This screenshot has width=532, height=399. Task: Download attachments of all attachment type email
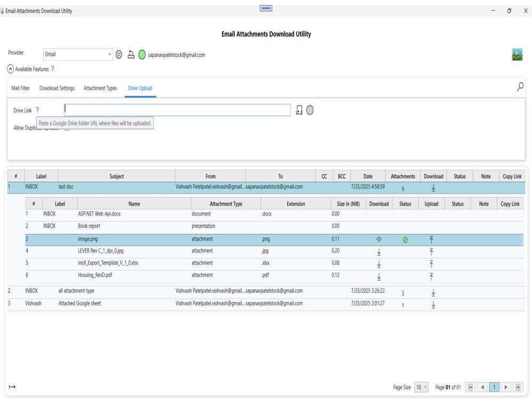[433, 292]
